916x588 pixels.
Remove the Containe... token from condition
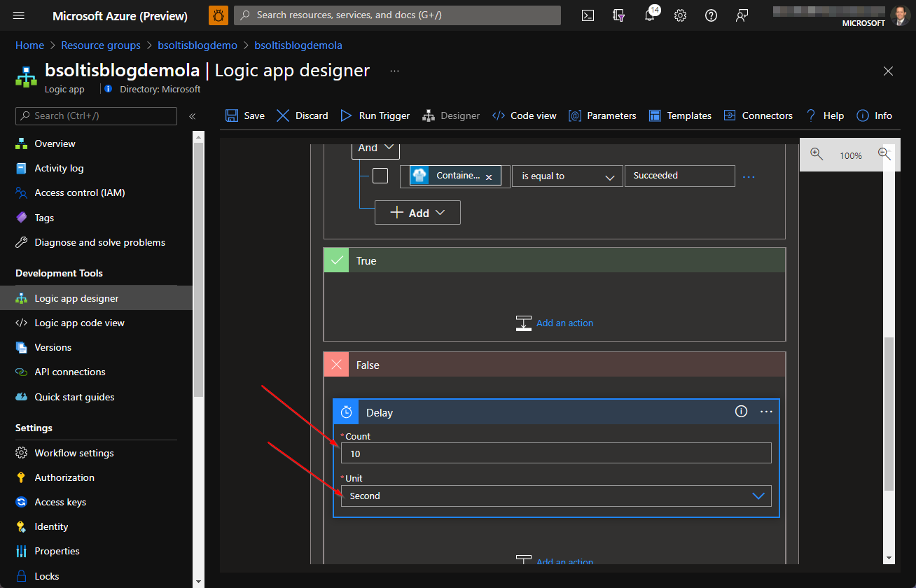tap(489, 177)
